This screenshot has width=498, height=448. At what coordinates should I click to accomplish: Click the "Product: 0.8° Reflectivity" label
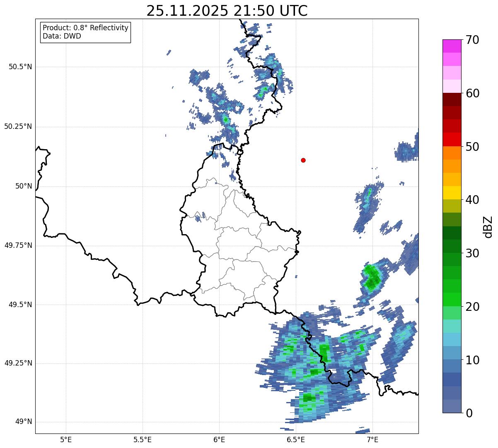86,28
